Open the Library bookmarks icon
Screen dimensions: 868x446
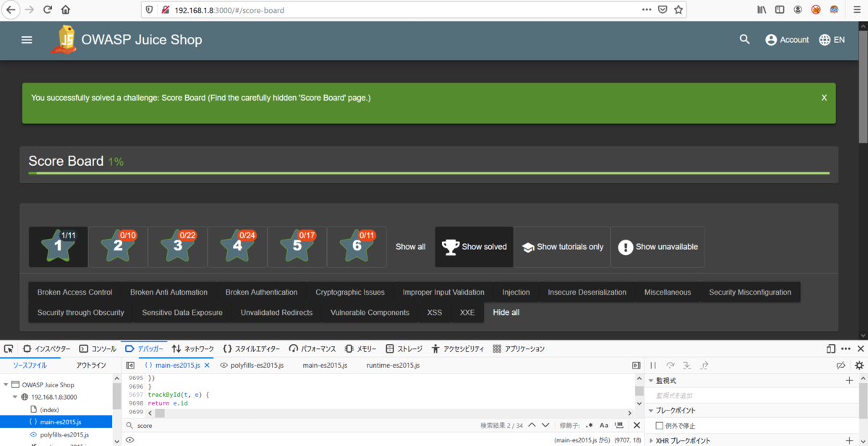pos(762,10)
